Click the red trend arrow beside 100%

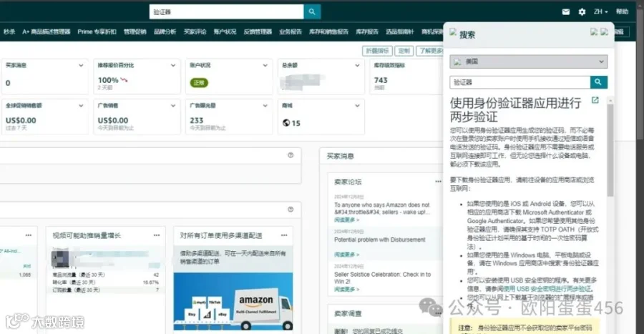tap(124, 80)
